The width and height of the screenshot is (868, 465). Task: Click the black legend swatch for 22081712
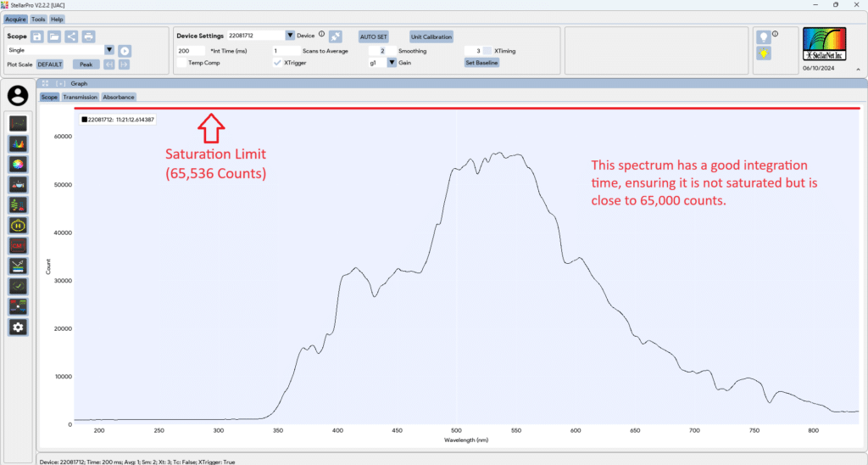point(84,120)
